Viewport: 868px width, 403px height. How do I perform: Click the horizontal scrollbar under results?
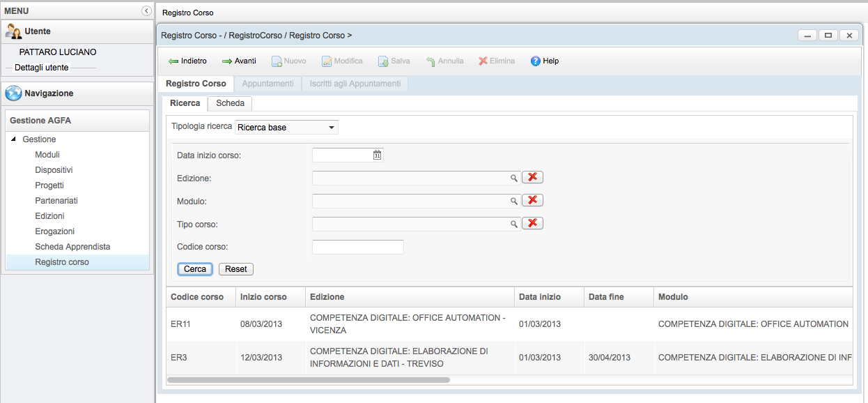(x=309, y=380)
